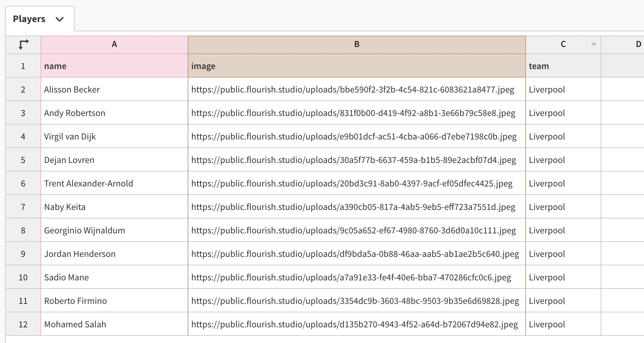This screenshot has width=644, height=343.
Task: Select row number 2
Action: (x=23, y=89)
